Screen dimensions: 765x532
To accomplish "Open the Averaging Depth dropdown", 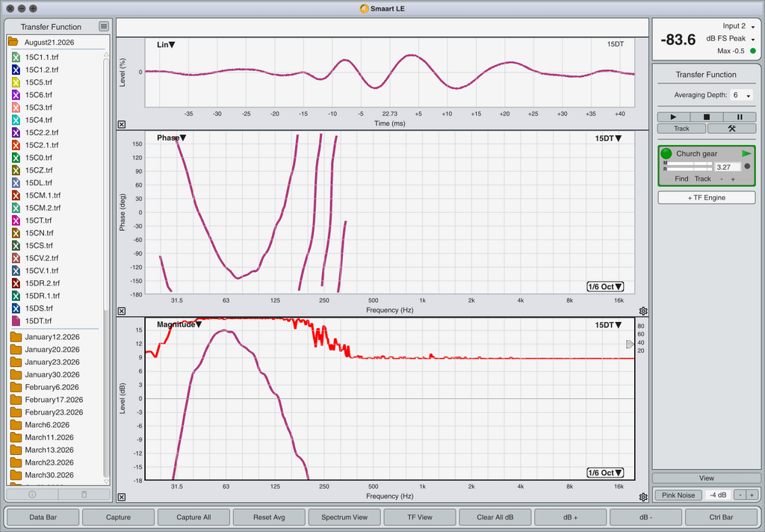I will (742, 95).
